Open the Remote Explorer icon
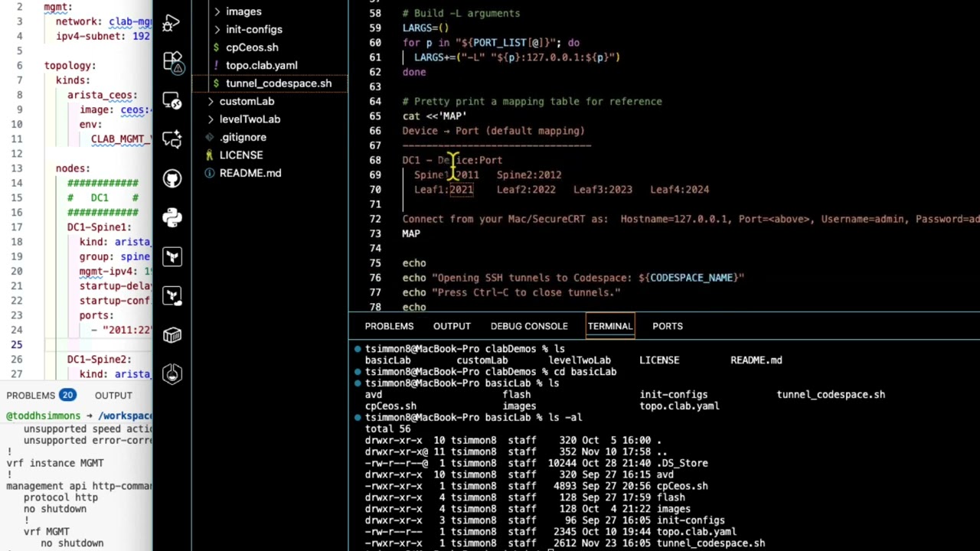The height and width of the screenshot is (551, 980). pyautogui.click(x=171, y=100)
